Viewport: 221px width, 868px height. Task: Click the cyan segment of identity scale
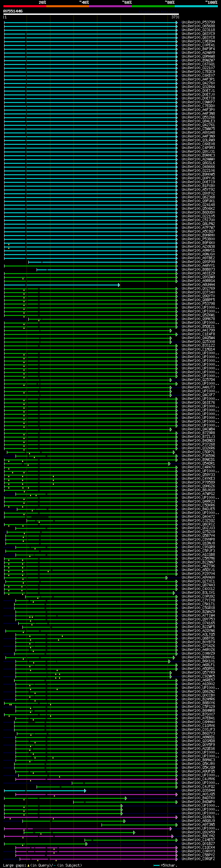click(196, 6)
